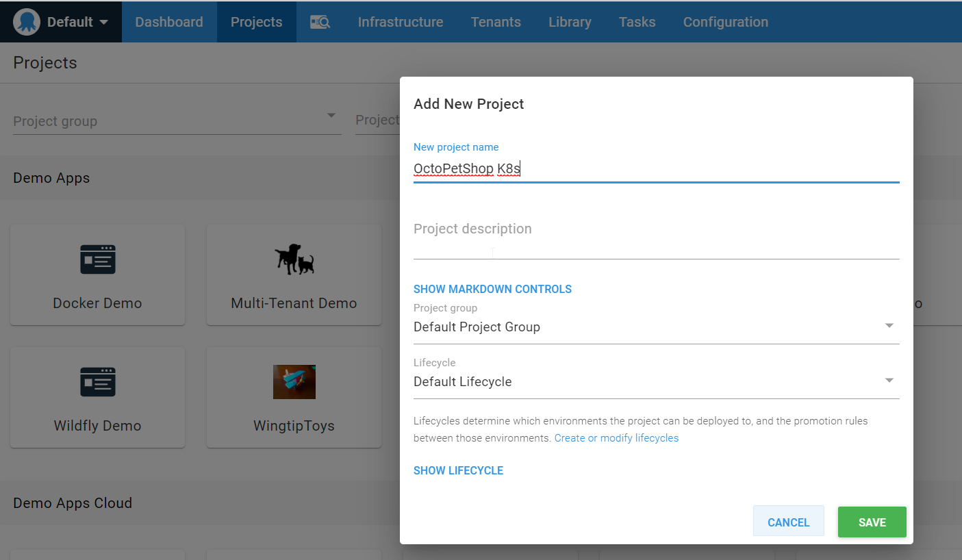Click the Wildfly Demo project icon
962x560 pixels.
click(x=98, y=382)
